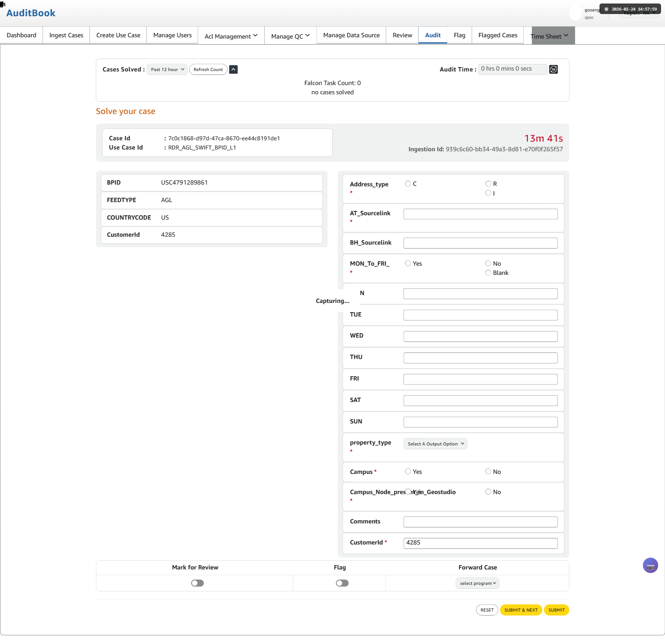The height and width of the screenshot is (644, 665).
Task: Collapse the Cases Solved panel arrow icon
Action: point(234,69)
